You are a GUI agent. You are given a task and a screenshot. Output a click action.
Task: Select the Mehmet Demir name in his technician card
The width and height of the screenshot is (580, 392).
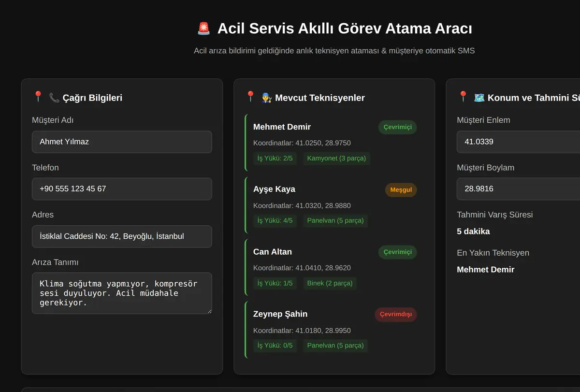[282, 127]
